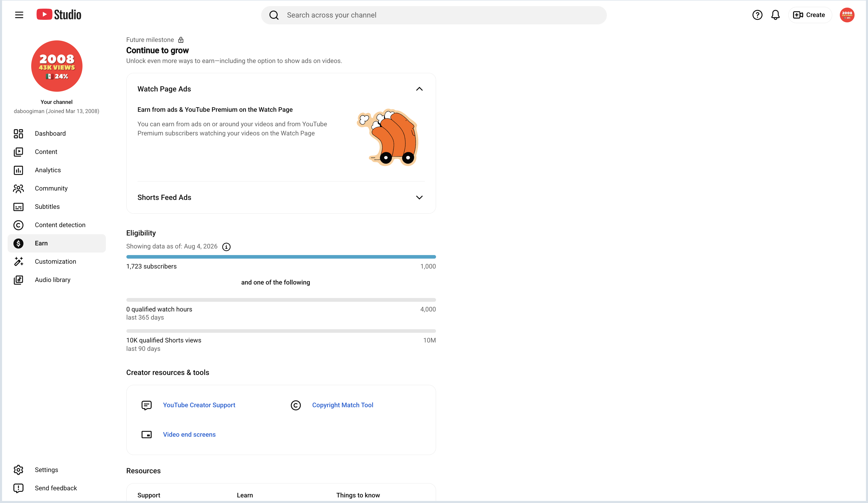The height and width of the screenshot is (503, 868).
Task: Click the Video end screens icon
Action: (146, 435)
